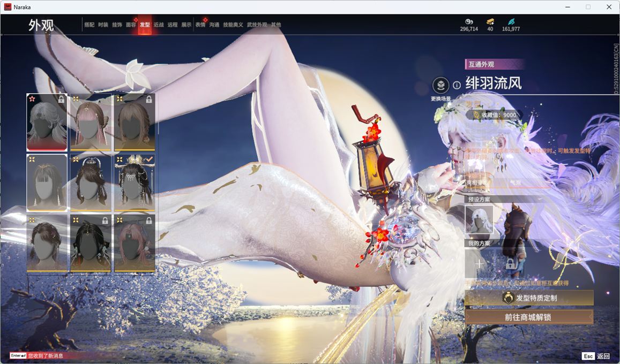Select the brown braided crown hairstyle thumbnail

click(x=47, y=243)
